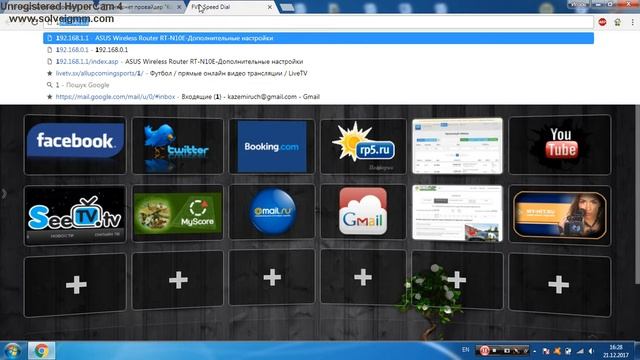Open the webpage preview tile next to Gmail

[x=457, y=213]
